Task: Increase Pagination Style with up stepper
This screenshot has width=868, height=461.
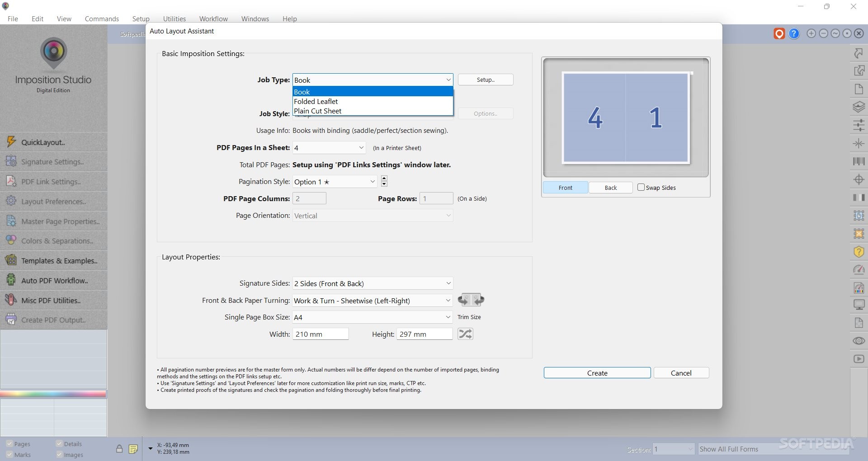Action: tap(384, 178)
